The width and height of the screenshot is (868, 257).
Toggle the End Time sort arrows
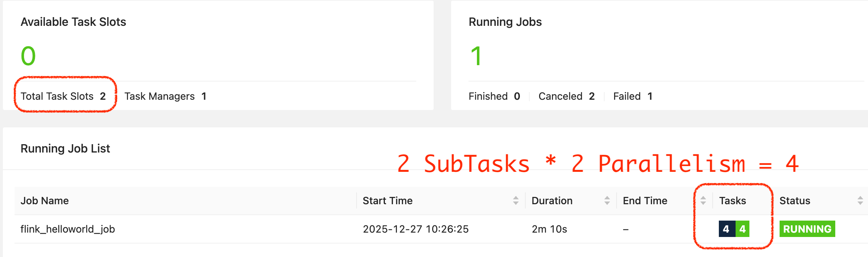[x=703, y=201]
